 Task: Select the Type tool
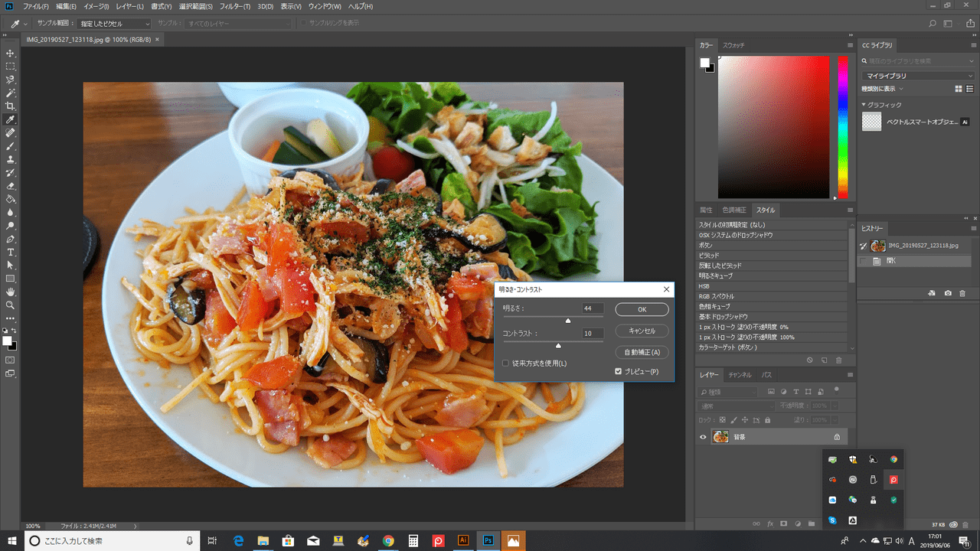11,252
